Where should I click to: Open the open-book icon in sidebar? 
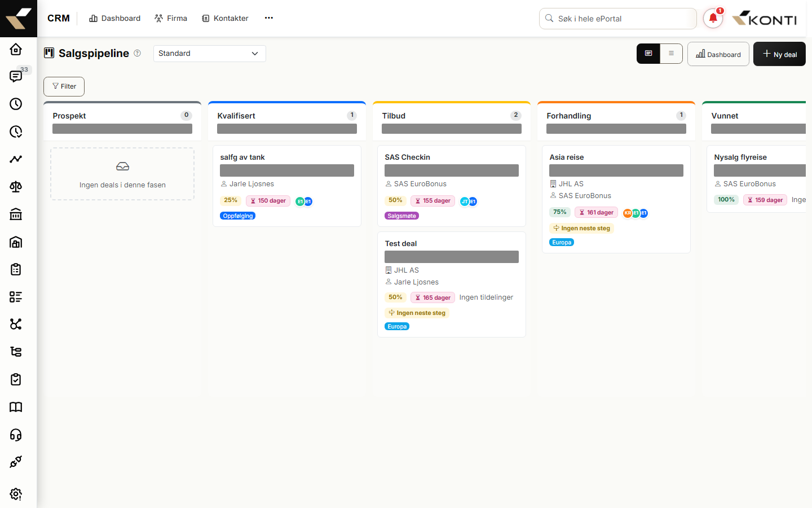(16, 407)
